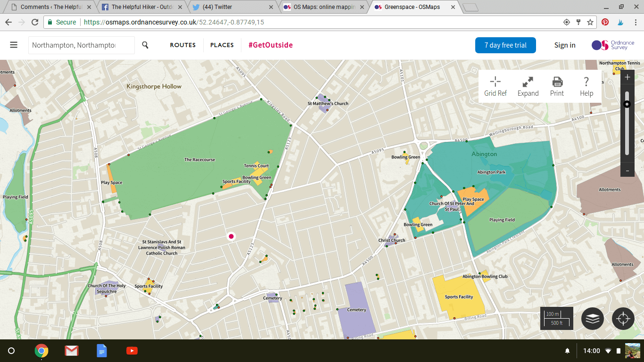644x362 pixels.
Task: Click St Matthew's Church label
Action: point(328,104)
